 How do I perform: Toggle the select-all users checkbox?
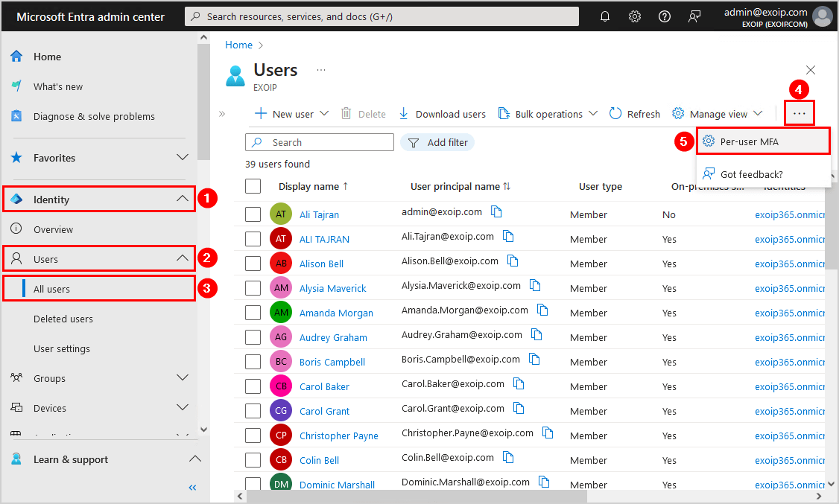pos(253,186)
